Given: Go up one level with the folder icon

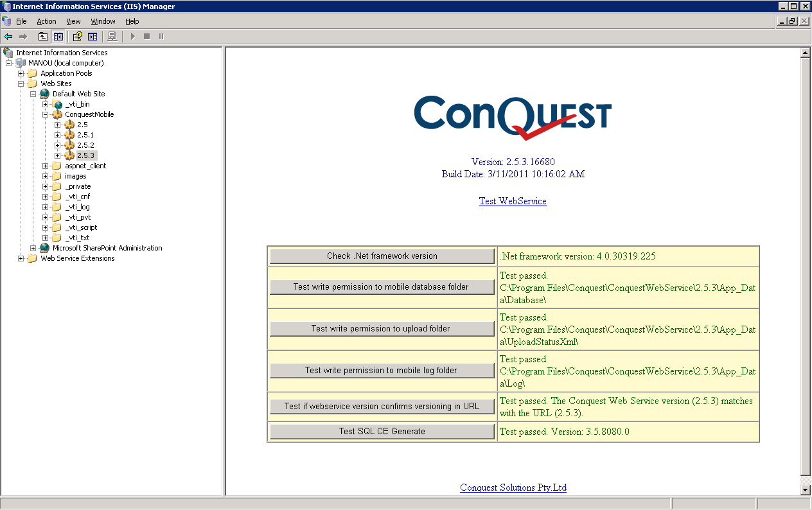Looking at the screenshot, I should tap(43, 37).
